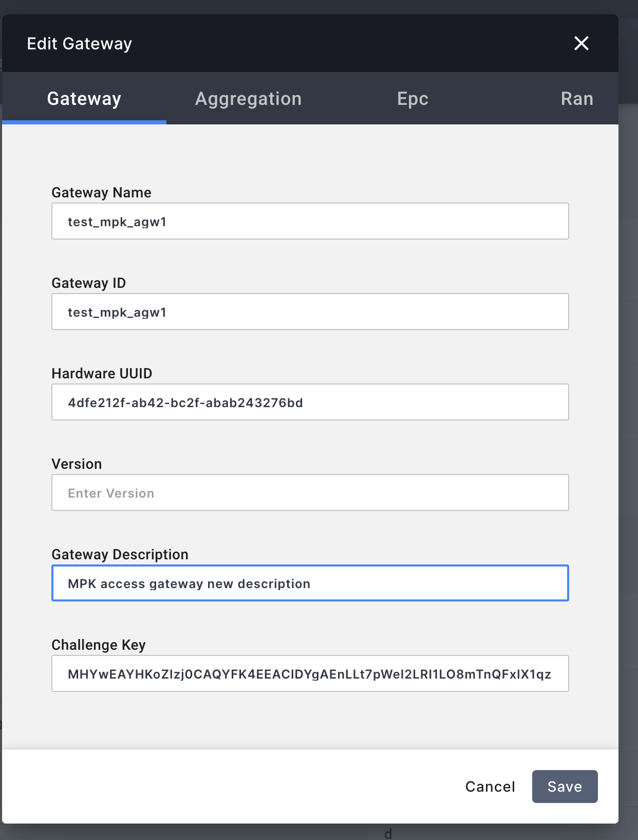This screenshot has height=840, width=638.
Task: Focus the Gateway ID field
Action: coord(310,312)
